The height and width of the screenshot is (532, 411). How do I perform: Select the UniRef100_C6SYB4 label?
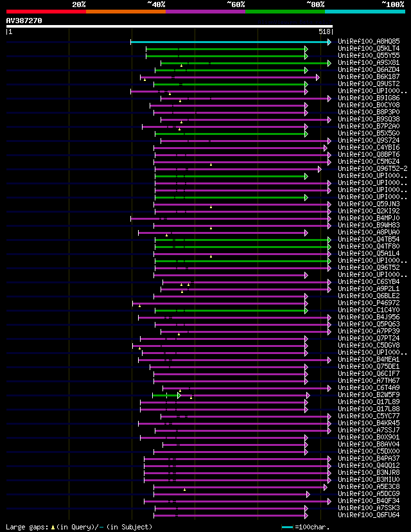[369, 281]
